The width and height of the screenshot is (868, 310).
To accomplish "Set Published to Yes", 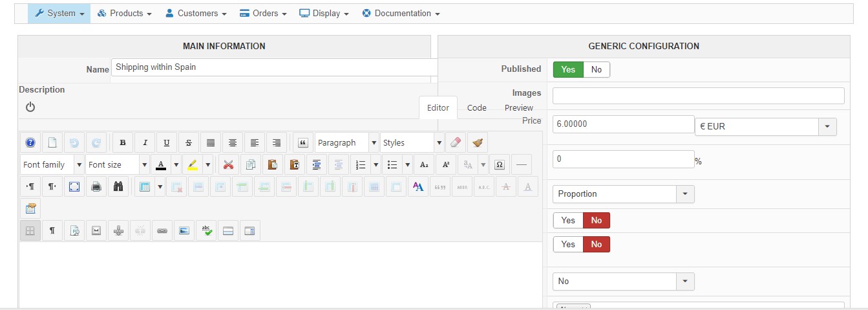I will point(568,69).
